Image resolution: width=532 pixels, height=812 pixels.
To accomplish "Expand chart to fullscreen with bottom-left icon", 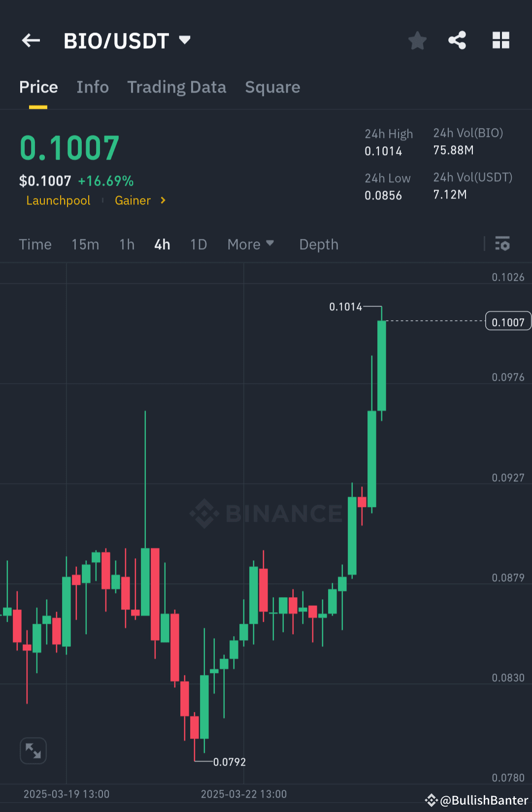I will [33, 750].
